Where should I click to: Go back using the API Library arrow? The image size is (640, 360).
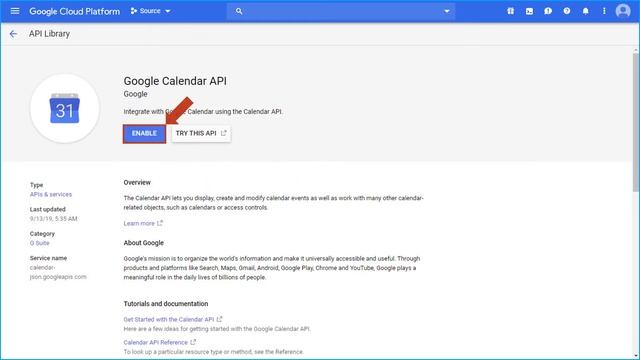(x=13, y=34)
